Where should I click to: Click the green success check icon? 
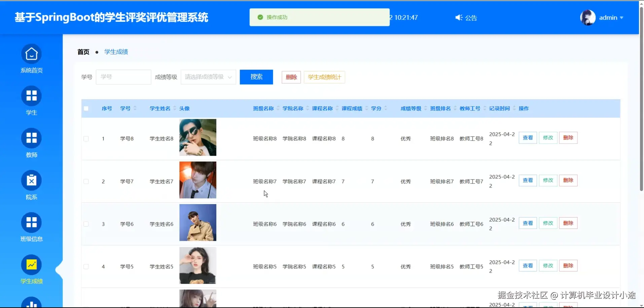click(260, 17)
